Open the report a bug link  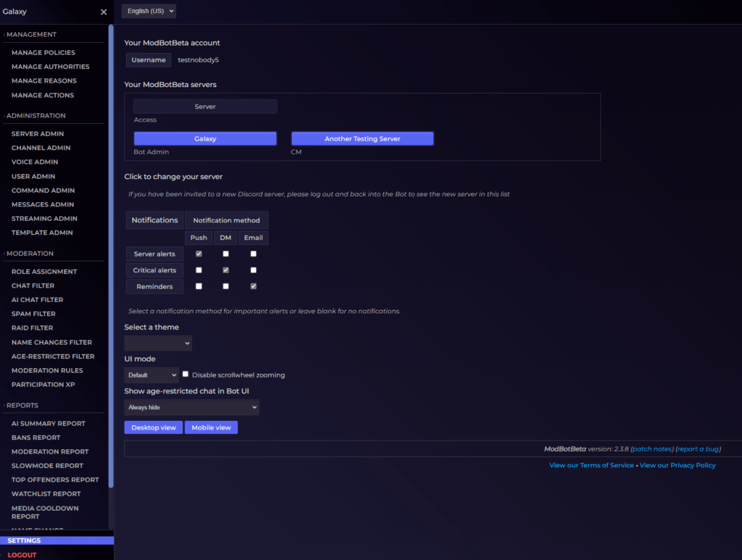pyautogui.click(x=699, y=449)
